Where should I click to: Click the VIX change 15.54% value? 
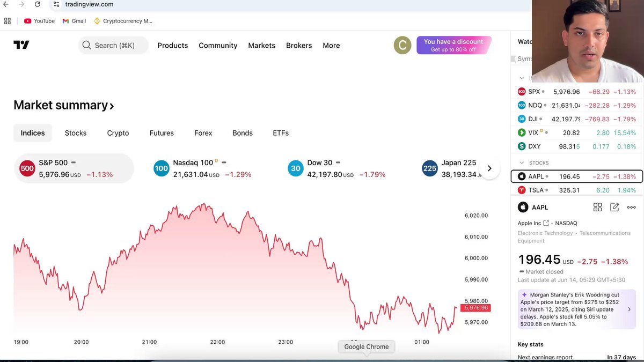[626, 132]
